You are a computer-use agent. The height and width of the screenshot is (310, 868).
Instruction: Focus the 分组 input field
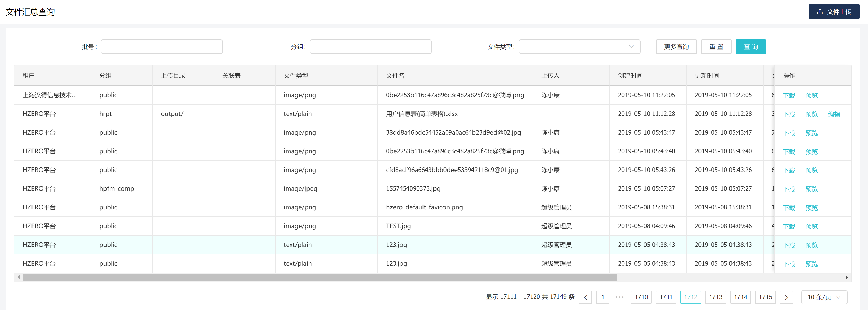tap(370, 47)
